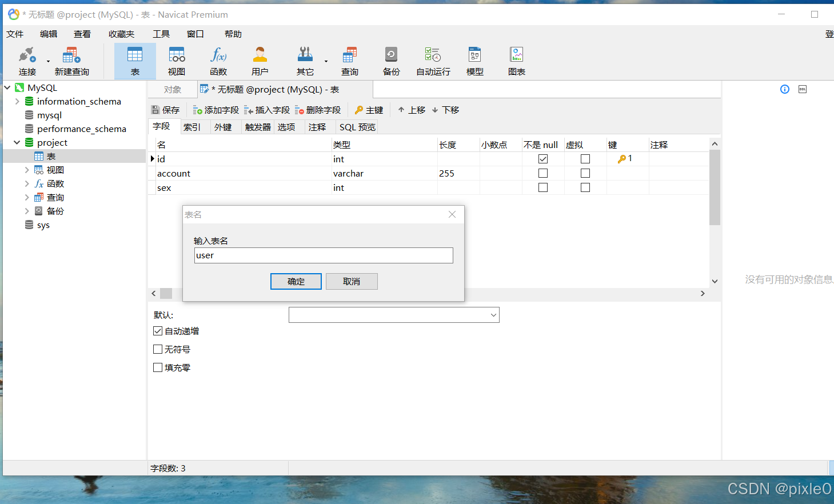
Task: Open the Charts (图表) toolbar icon
Action: click(x=517, y=61)
